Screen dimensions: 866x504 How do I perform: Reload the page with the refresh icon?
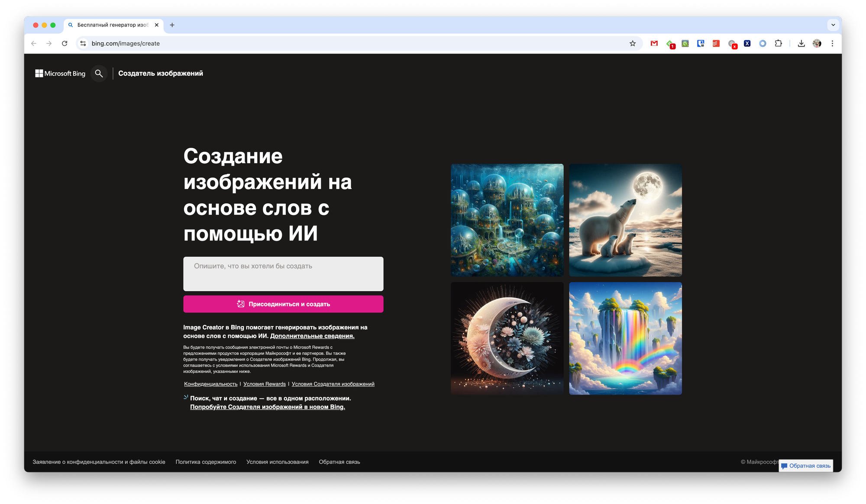click(65, 43)
